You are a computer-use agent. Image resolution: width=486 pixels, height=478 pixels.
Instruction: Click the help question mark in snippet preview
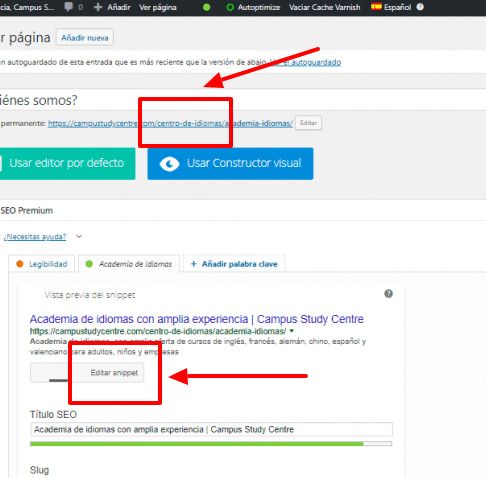coord(388,294)
